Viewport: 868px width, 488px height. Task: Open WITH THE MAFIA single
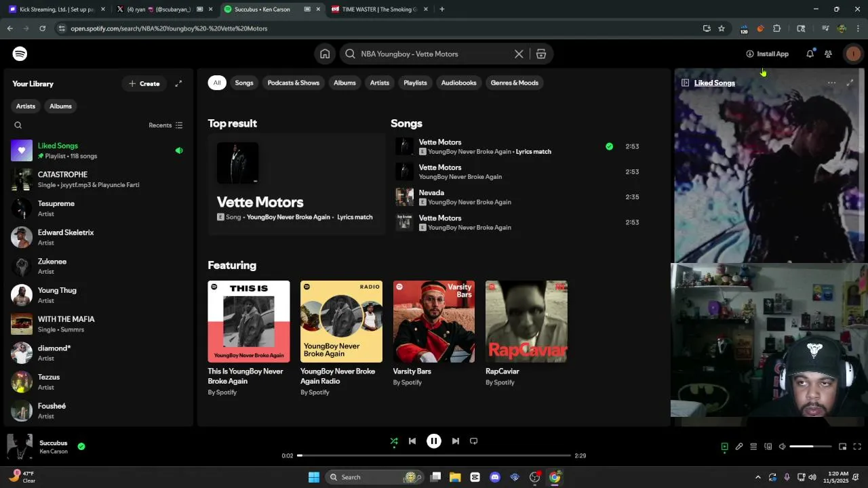pos(98,324)
